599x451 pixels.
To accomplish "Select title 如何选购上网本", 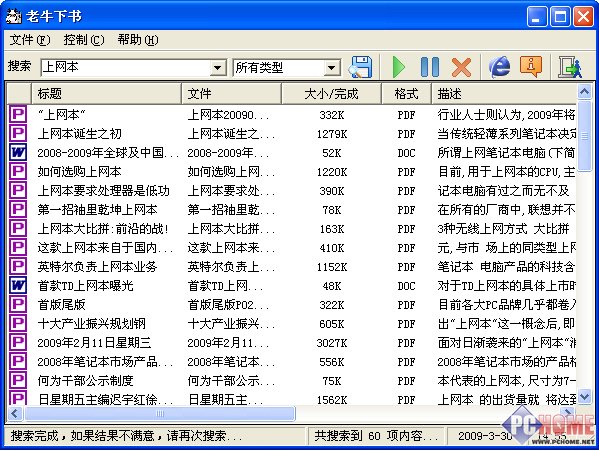I will tap(79, 172).
